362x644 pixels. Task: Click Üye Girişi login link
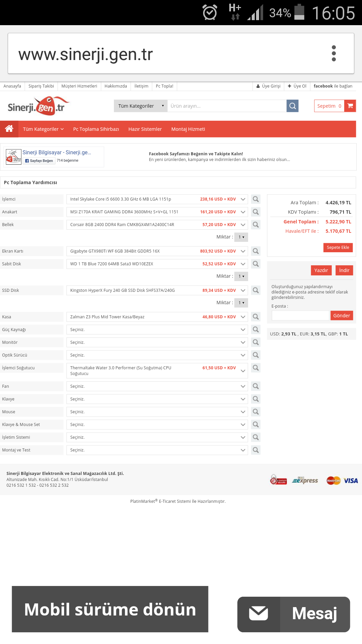(268, 86)
